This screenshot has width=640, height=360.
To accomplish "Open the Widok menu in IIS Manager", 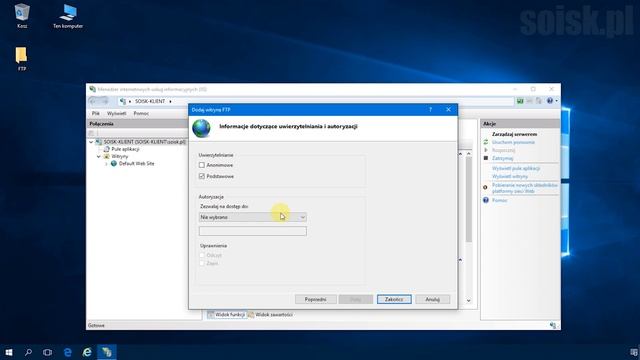I will coord(116,113).
